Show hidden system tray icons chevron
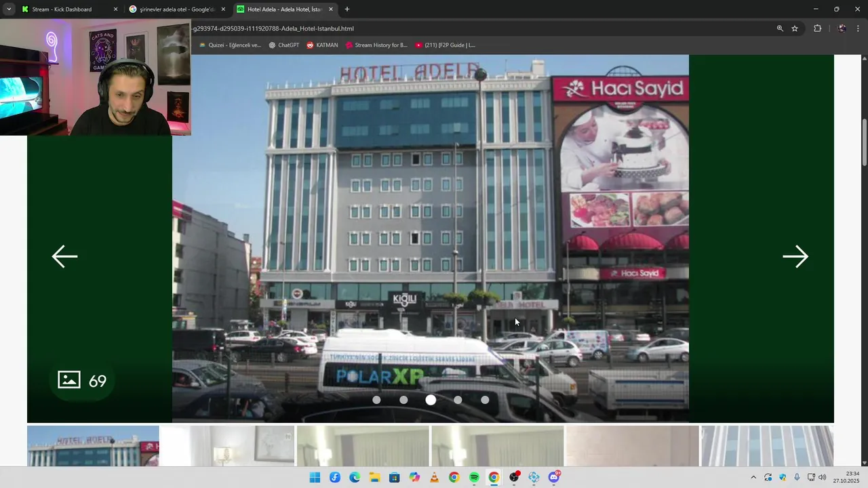Image resolution: width=868 pixels, height=488 pixels. pos(753,477)
